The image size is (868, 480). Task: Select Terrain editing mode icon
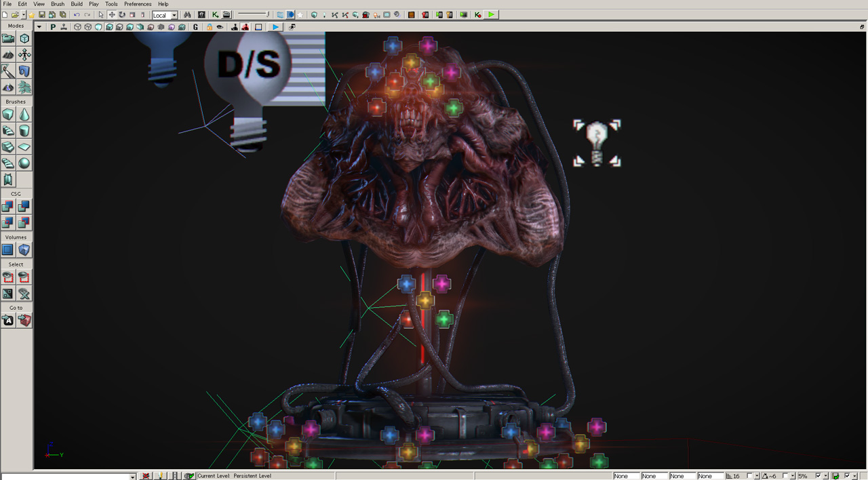[x=8, y=55]
